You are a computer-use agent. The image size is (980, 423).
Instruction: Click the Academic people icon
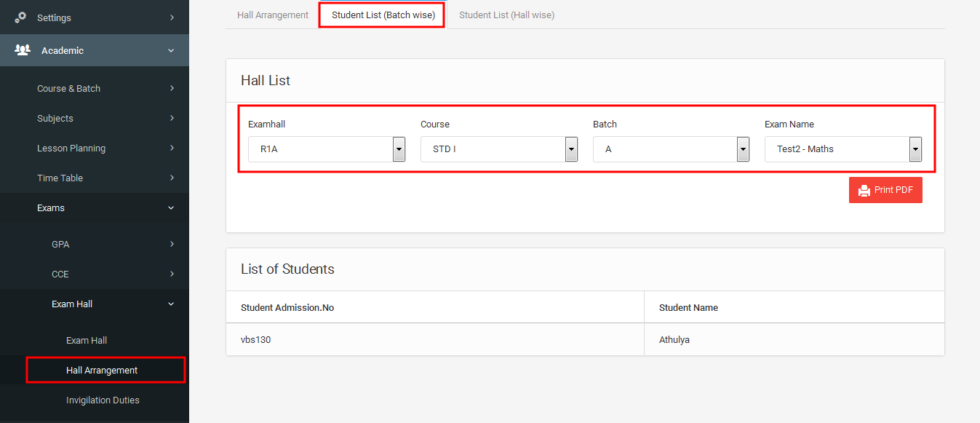(23, 50)
